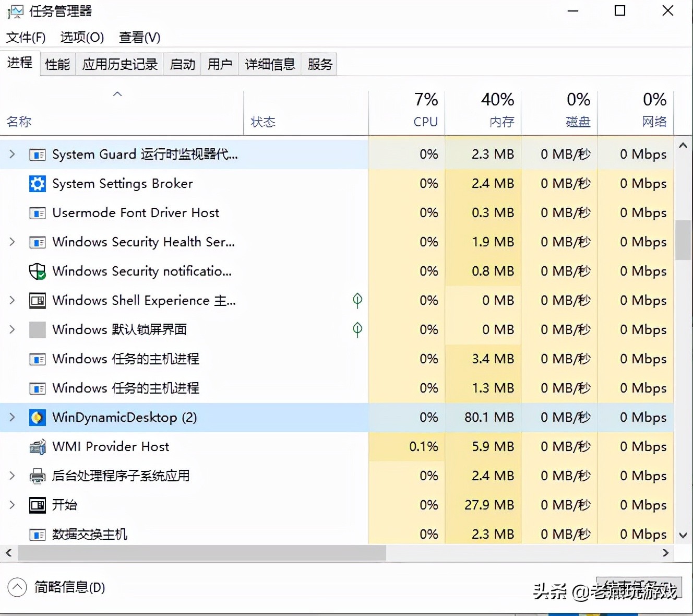
Task: Click the Windows Shell Experience host icon
Action: click(37, 301)
